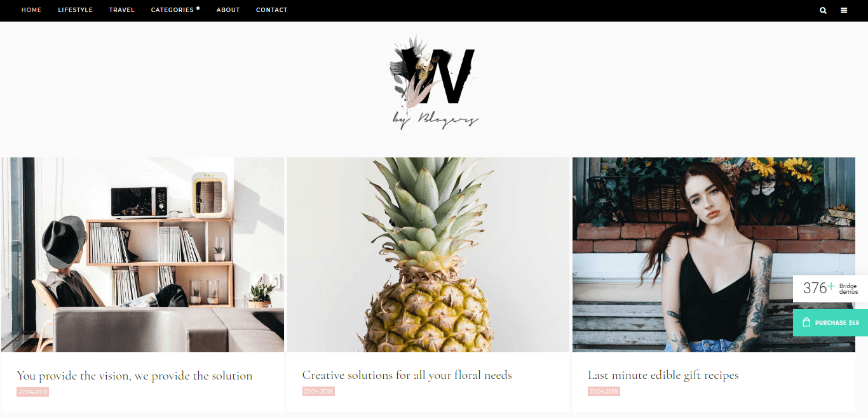Click the green plus next to 376
The width and height of the screenshot is (868, 417).
[831, 286]
